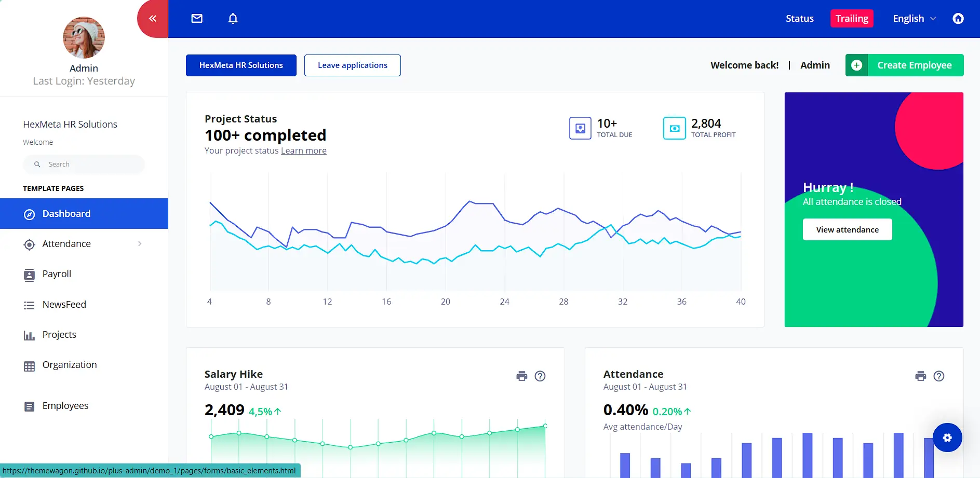The width and height of the screenshot is (980, 478).
Task: Click the Trailing status badge
Action: (851, 19)
